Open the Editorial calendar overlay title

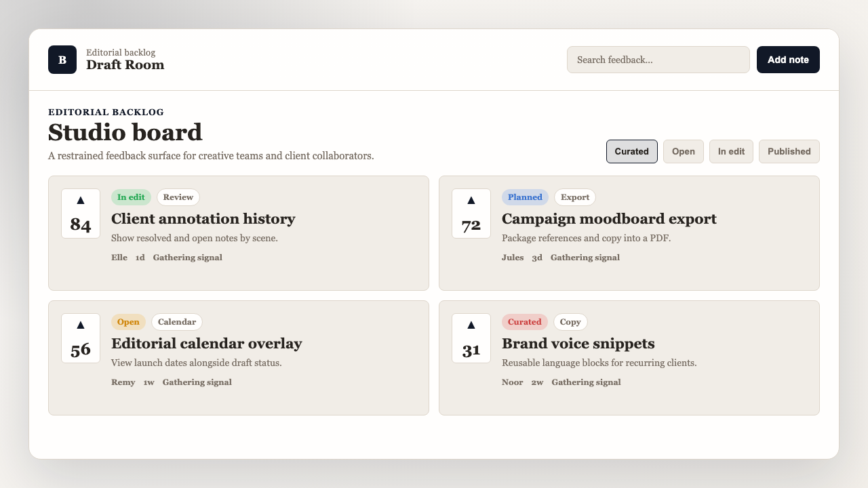click(207, 344)
